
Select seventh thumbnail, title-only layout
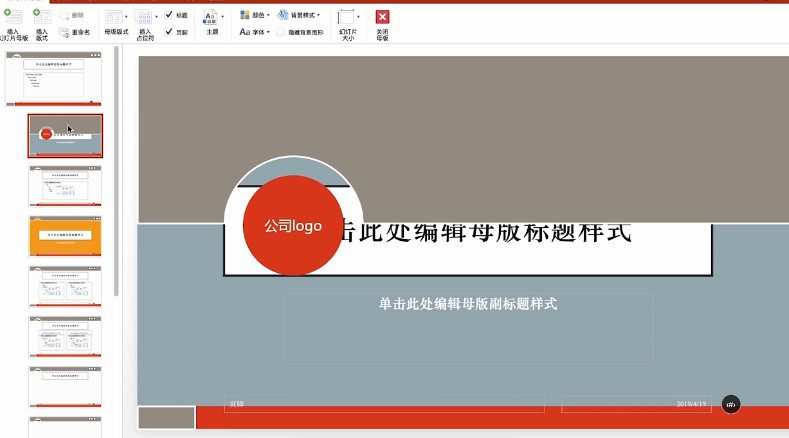click(65, 387)
